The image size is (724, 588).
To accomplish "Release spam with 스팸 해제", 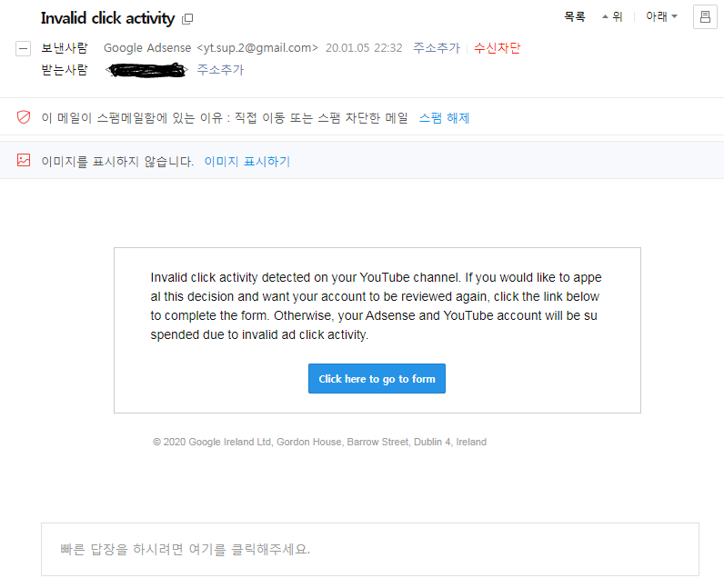I will click(x=444, y=118).
